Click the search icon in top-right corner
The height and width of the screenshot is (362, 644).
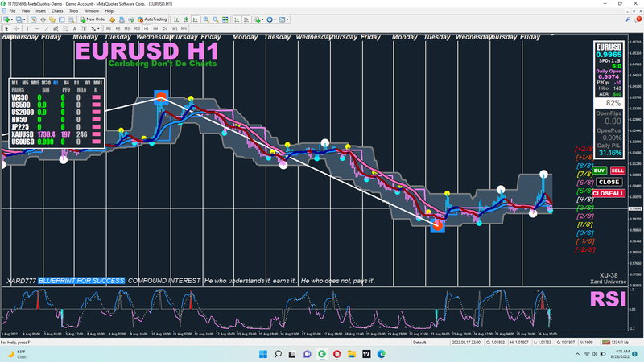(x=628, y=19)
